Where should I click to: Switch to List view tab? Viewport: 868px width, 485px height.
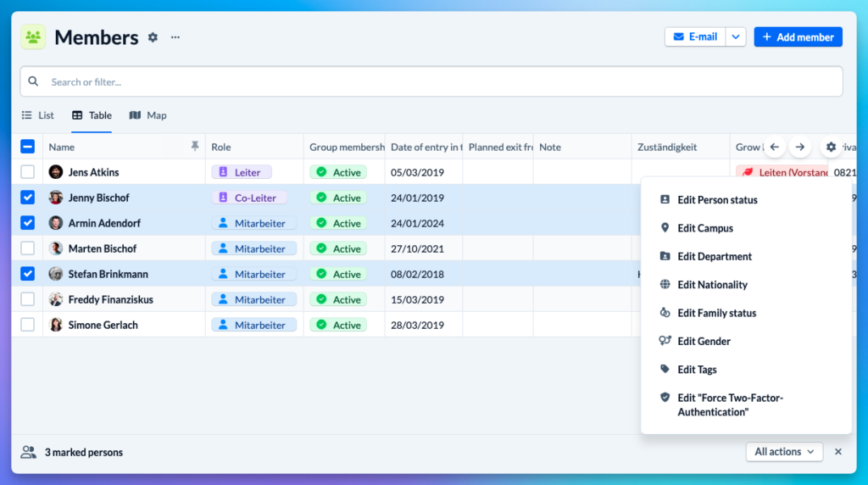click(x=37, y=115)
